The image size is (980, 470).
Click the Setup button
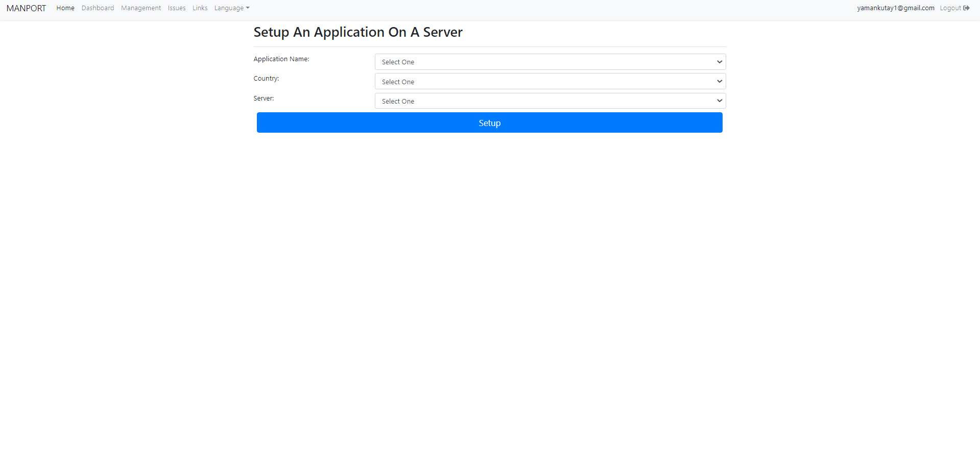(x=489, y=122)
